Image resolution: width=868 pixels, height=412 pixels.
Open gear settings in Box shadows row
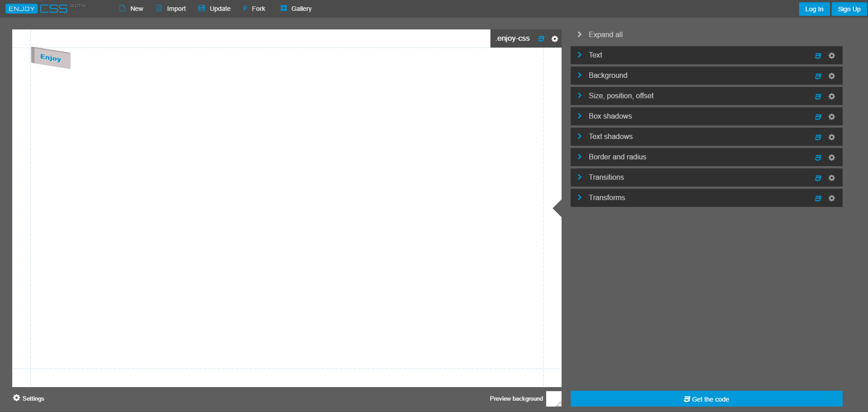(x=832, y=117)
